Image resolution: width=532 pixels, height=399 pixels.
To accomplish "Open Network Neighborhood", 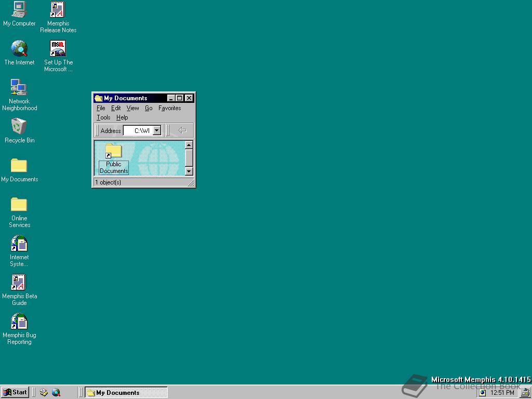I will pos(18,87).
